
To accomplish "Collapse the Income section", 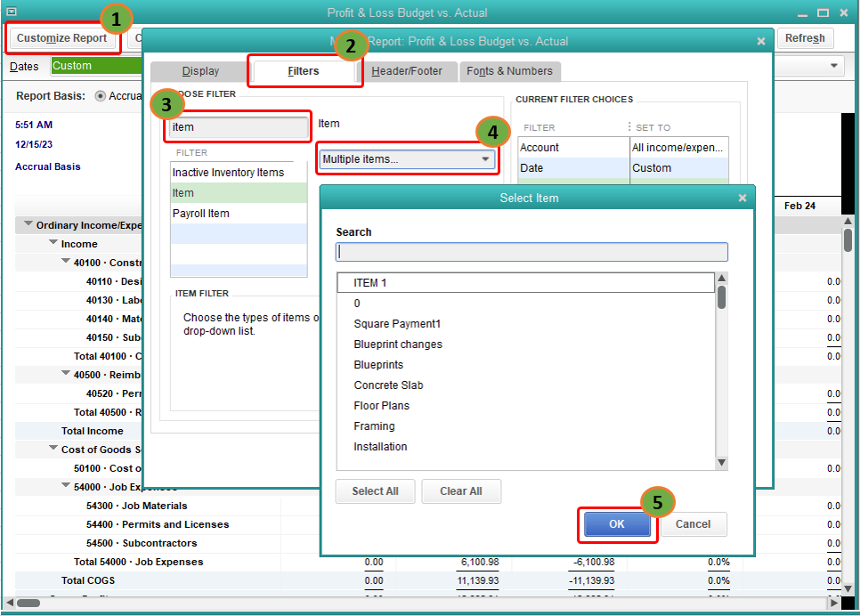I will click(x=53, y=242).
